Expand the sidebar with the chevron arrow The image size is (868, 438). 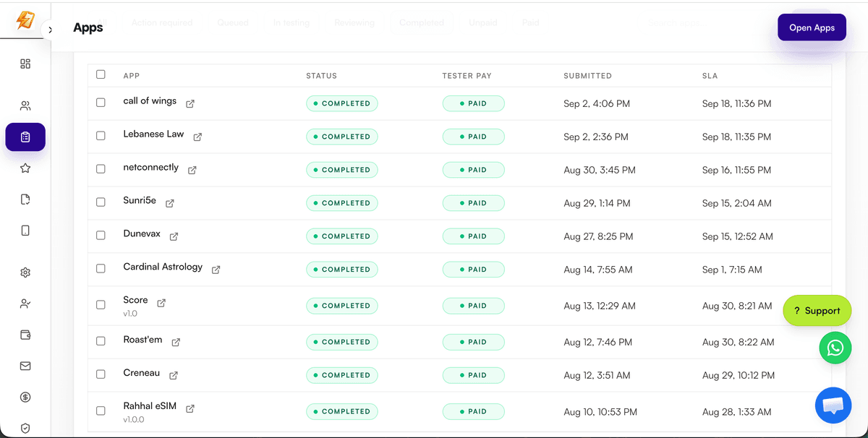(50, 30)
